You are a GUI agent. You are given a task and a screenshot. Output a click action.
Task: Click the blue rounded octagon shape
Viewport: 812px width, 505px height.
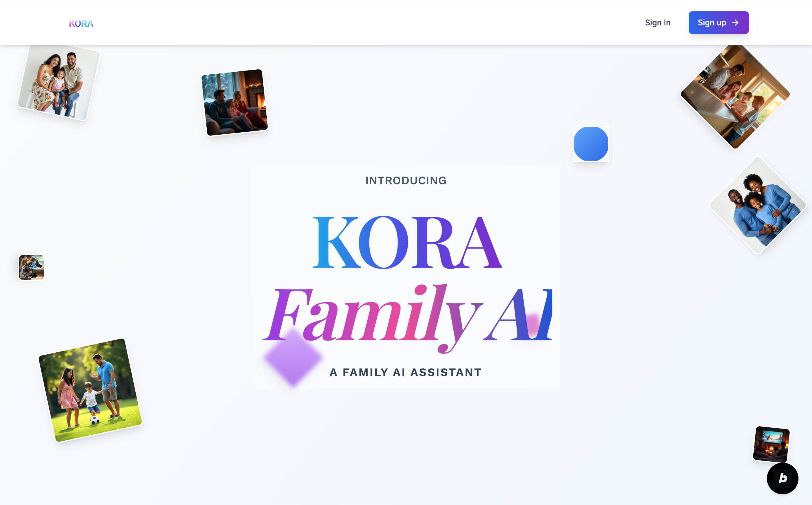pos(591,144)
